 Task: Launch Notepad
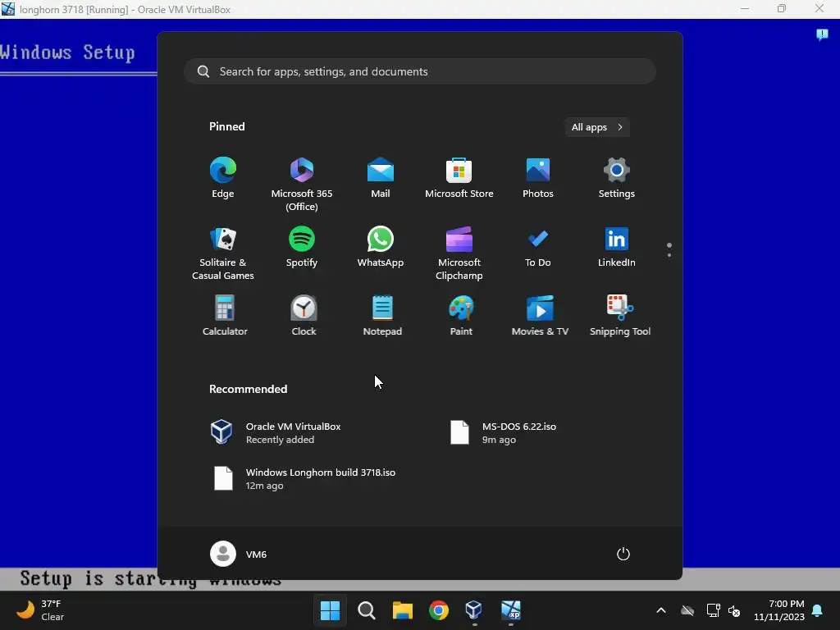[x=382, y=316]
